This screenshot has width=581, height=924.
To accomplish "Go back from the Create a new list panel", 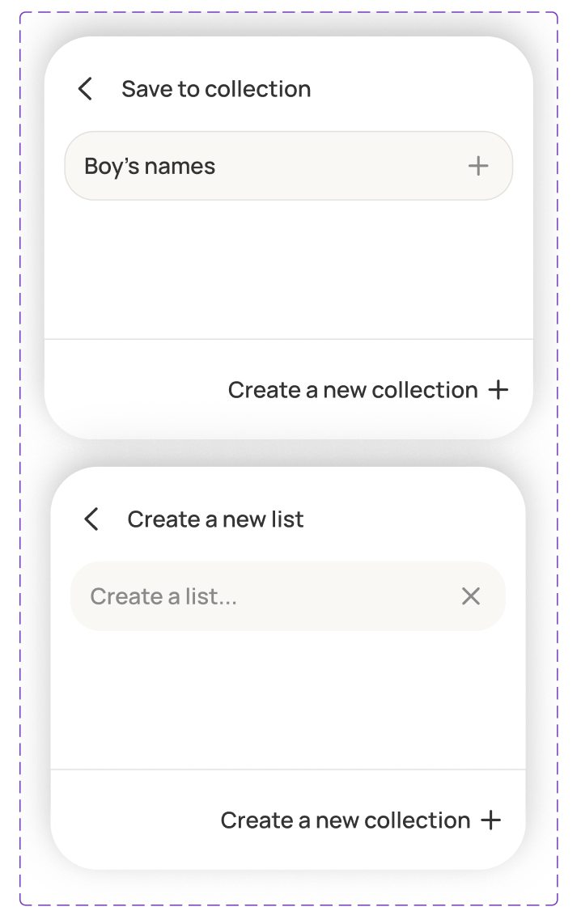I will pyautogui.click(x=91, y=519).
